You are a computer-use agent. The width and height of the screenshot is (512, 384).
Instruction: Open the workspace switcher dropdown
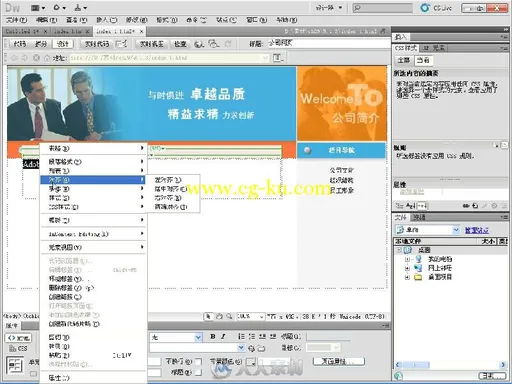pyautogui.click(x=329, y=7)
